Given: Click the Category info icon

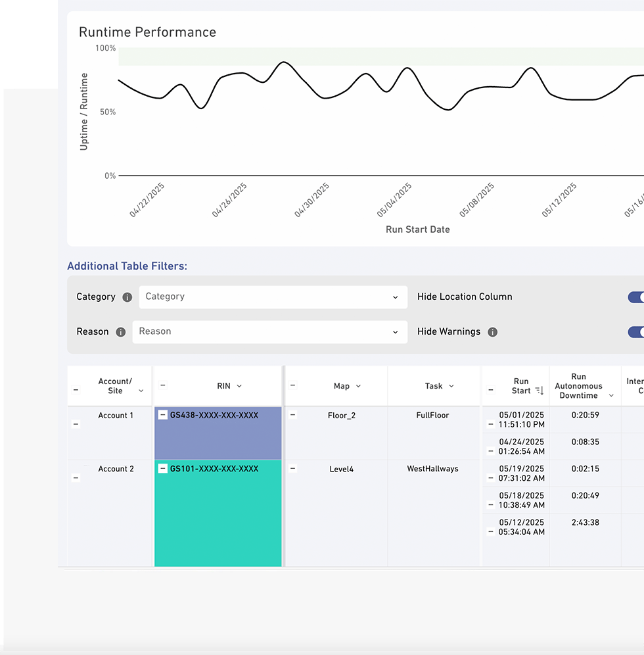Looking at the screenshot, I should tap(127, 297).
